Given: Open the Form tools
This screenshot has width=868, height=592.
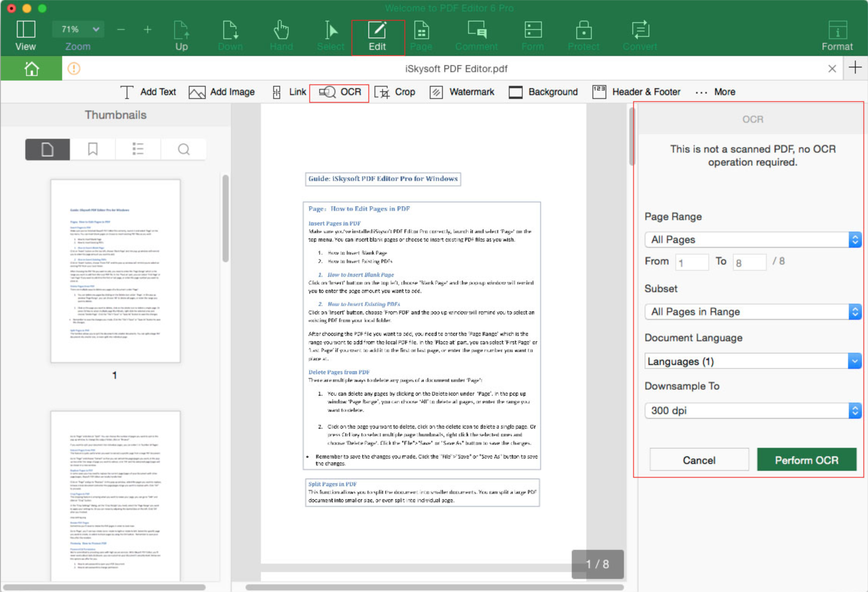Looking at the screenshot, I should pos(533,35).
